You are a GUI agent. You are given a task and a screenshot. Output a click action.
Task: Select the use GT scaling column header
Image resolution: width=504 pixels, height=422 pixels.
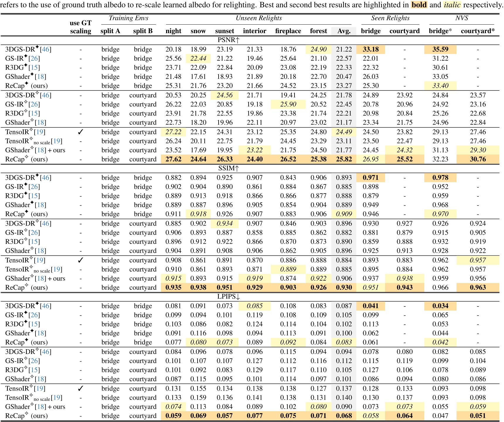[81, 27]
